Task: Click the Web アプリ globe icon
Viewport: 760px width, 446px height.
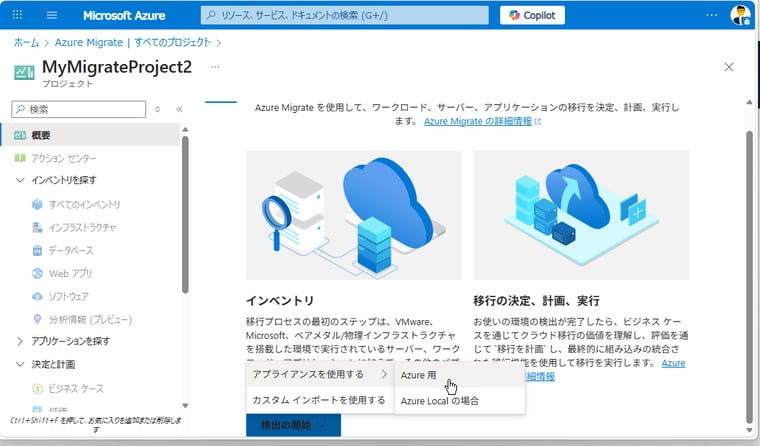Action: 37,273
